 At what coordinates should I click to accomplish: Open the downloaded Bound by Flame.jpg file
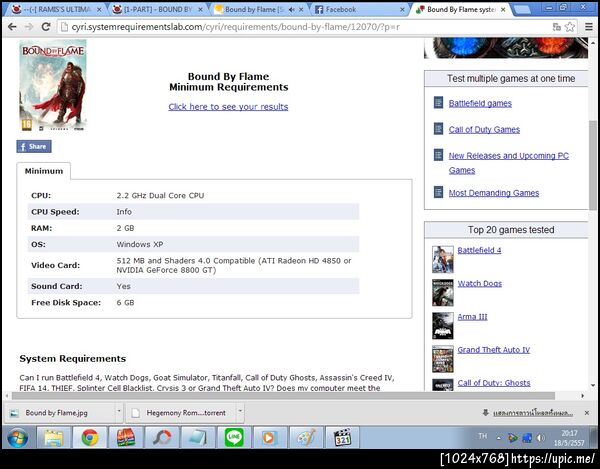point(60,413)
